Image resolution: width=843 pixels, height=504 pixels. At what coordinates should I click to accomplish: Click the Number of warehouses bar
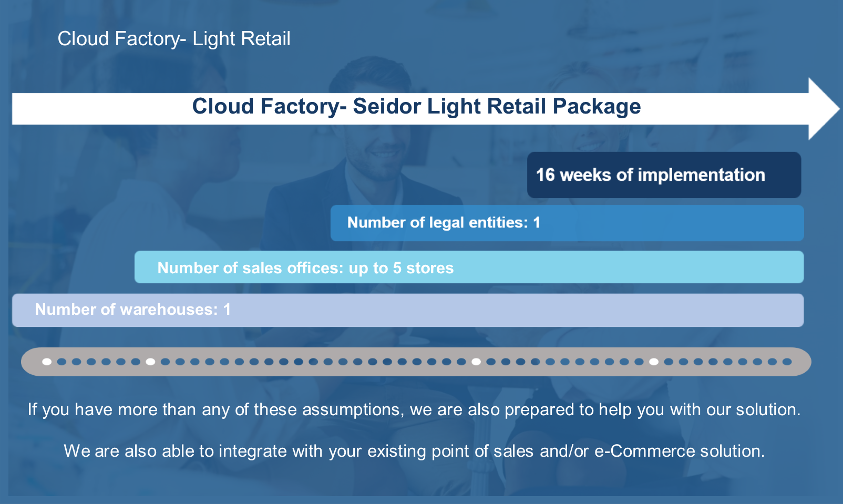pos(408,310)
